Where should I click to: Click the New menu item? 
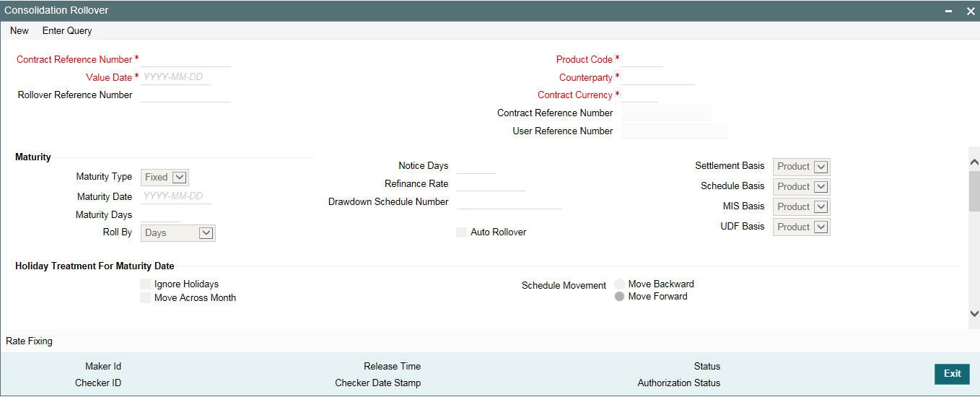[x=19, y=30]
